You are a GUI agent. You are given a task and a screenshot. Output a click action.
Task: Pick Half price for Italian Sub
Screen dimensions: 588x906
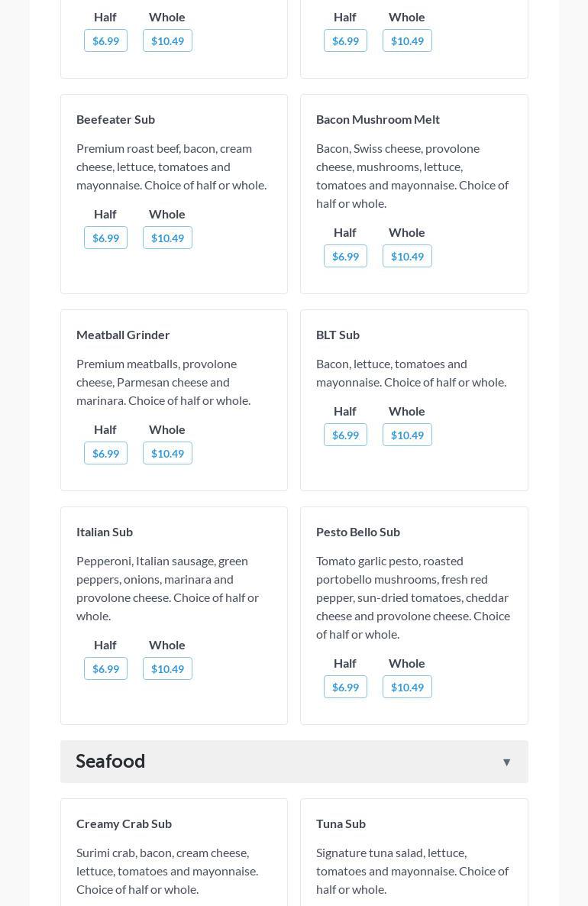coord(105,668)
